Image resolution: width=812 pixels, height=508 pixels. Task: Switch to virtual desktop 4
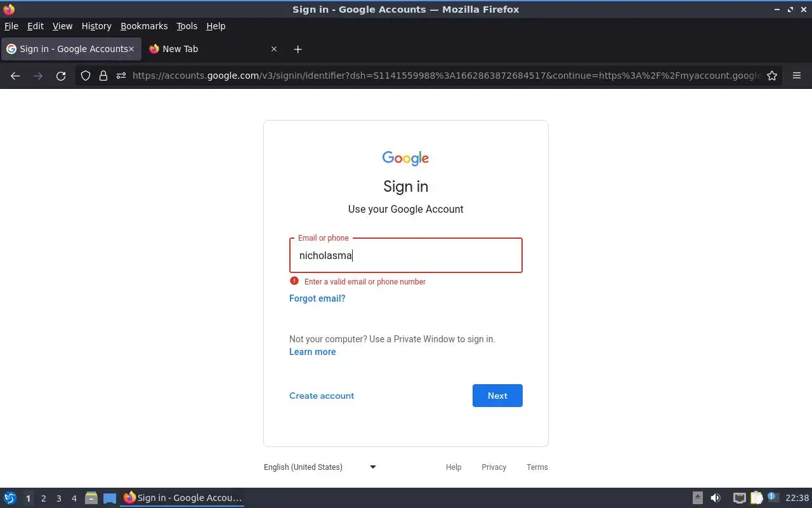(74, 498)
